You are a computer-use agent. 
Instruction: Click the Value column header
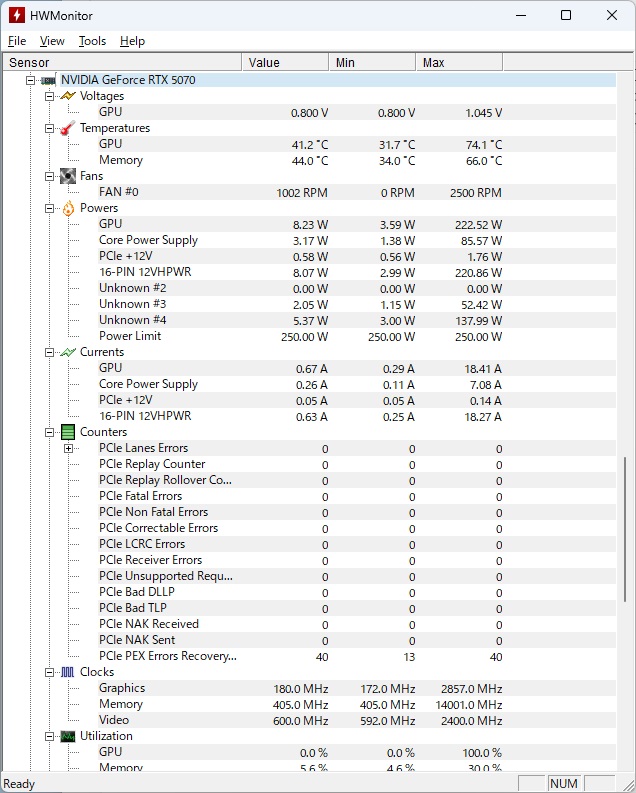tap(285, 63)
